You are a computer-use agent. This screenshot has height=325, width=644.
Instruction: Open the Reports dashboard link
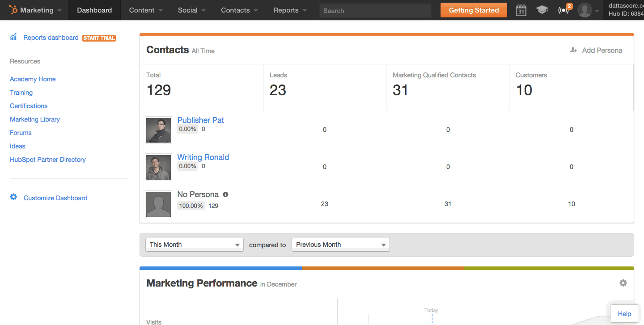tap(51, 38)
